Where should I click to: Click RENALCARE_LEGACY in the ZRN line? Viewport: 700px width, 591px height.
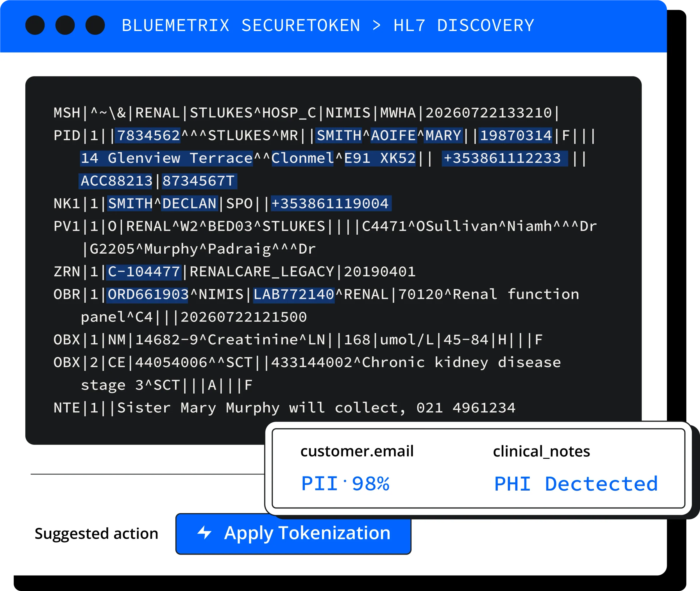pos(262,272)
